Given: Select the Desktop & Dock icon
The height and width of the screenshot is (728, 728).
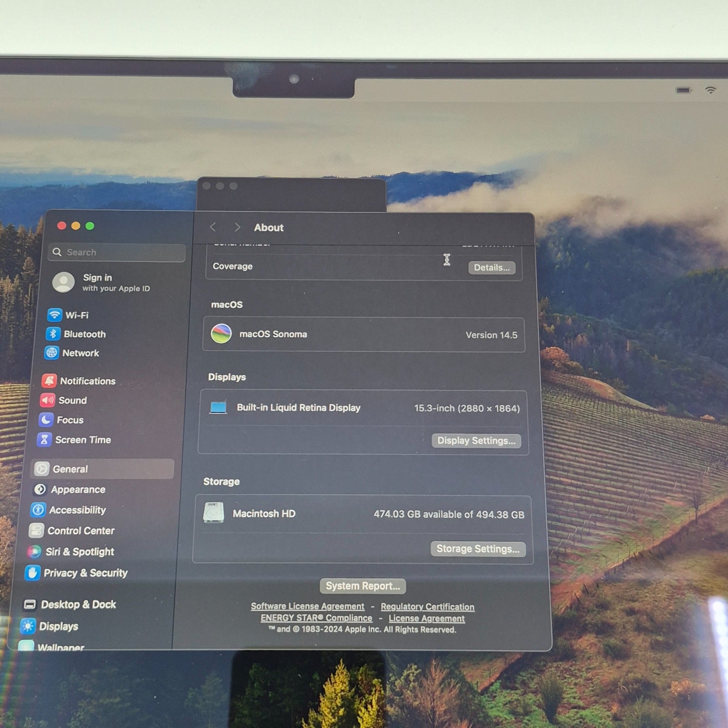Looking at the screenshot, I should [30, 605].
